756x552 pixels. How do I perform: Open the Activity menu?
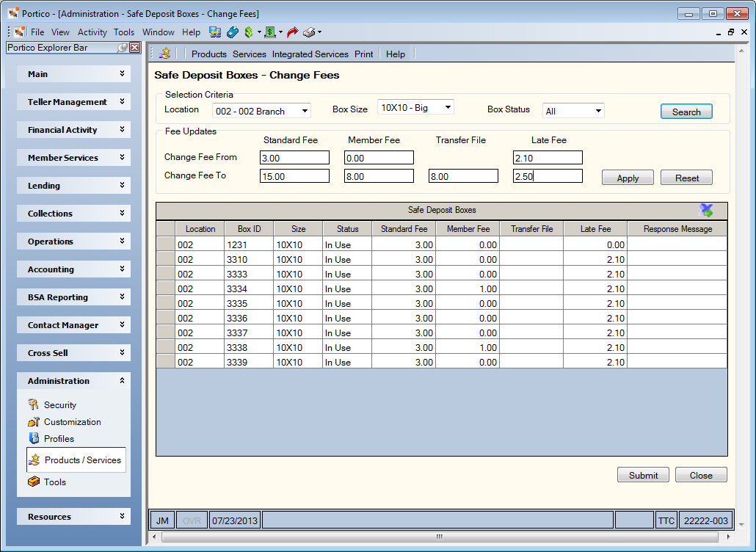(92, 32)
